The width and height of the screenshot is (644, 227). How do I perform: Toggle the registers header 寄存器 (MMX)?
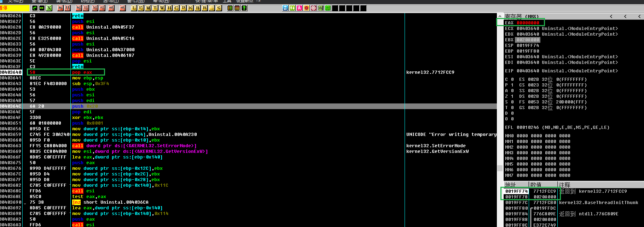[522, 16]
